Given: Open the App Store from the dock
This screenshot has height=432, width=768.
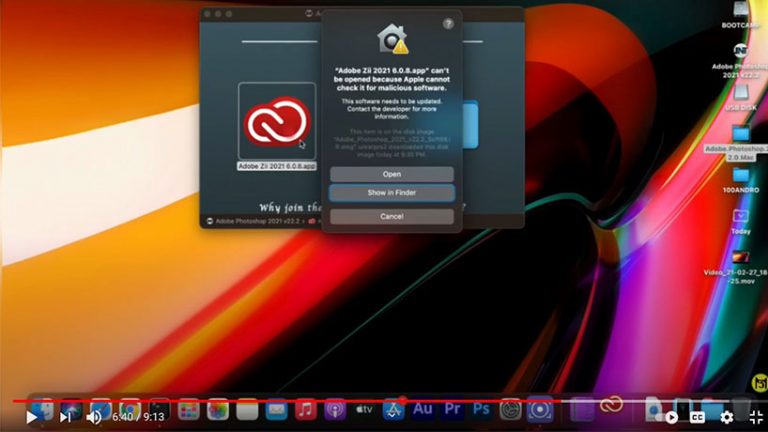Looking at the screenshot, I should pos(393,410).
